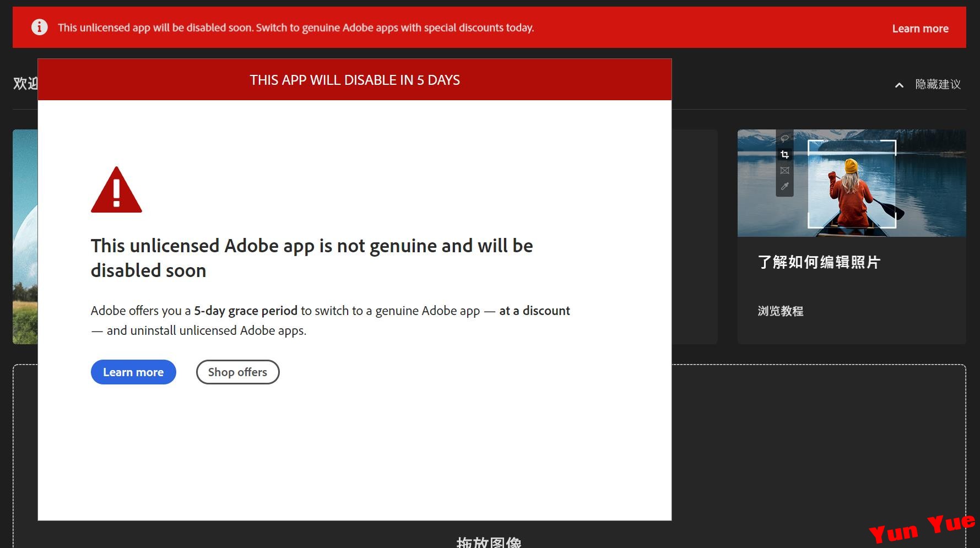Open the canoe photo editing tutorial thumbnail
The image size is (980, 548).
[x=851, y=183]
